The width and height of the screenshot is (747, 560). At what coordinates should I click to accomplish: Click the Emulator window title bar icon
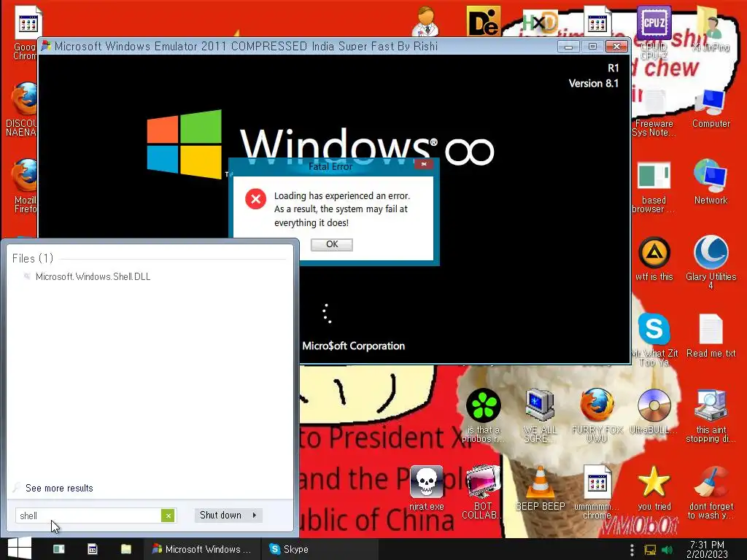point(46,46)
